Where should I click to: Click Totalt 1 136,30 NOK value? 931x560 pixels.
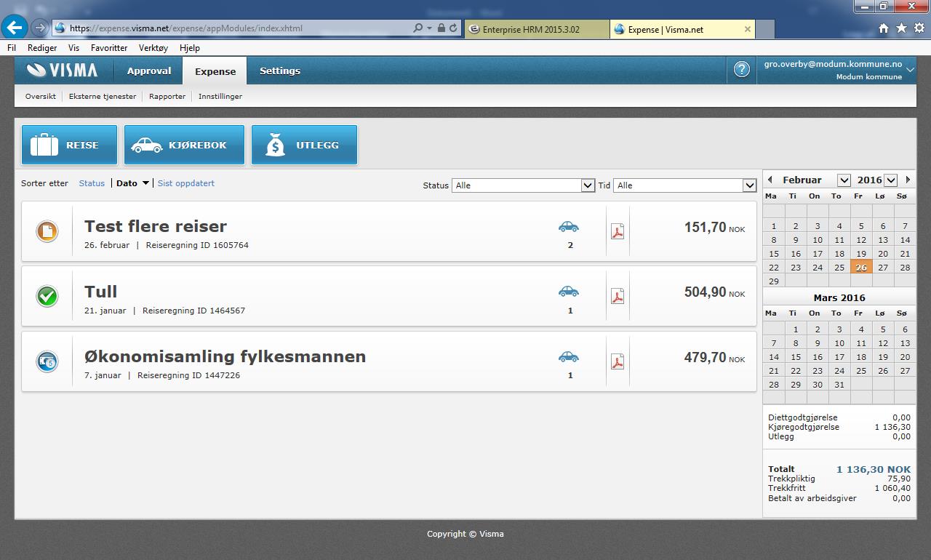coord(873,470)
